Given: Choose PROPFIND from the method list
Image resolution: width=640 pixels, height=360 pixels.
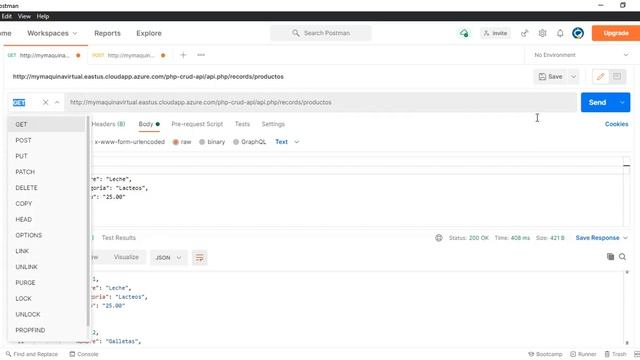Looking at the screenshot, I should click(46, 330).
